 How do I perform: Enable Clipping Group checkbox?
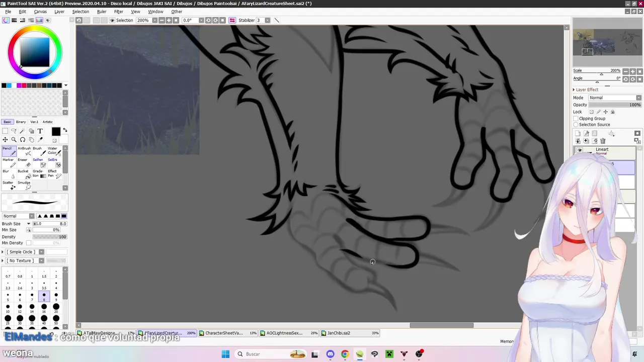coord(576,119)
